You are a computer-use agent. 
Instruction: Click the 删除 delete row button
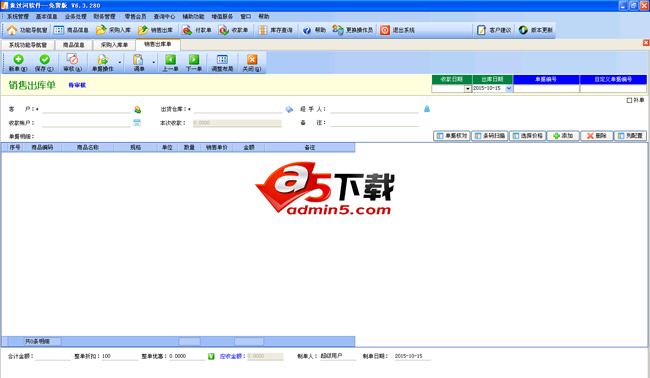click(x=597, y=136)
